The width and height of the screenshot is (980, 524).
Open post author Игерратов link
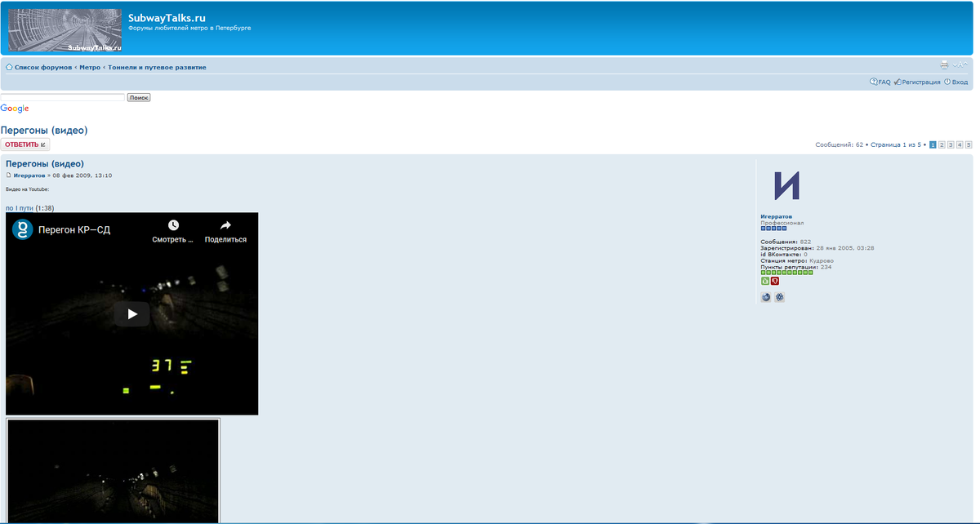click(29, 175)
